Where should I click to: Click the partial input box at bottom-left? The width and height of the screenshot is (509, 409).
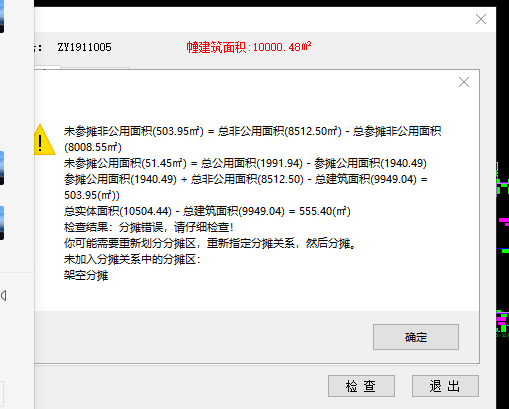(x=2, y=390)
